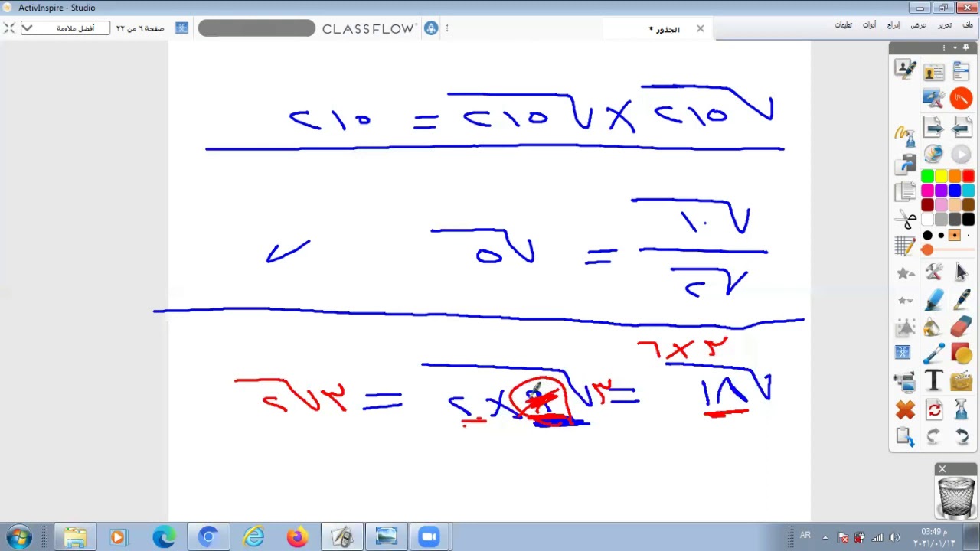Toggle full screen page button in top bar

click(x=181, y=28)
